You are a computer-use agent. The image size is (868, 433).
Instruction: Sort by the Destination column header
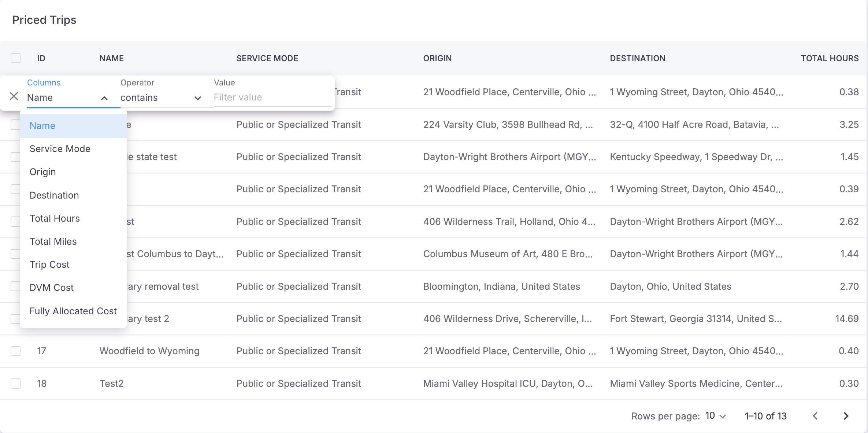click(x=637, y=58)
